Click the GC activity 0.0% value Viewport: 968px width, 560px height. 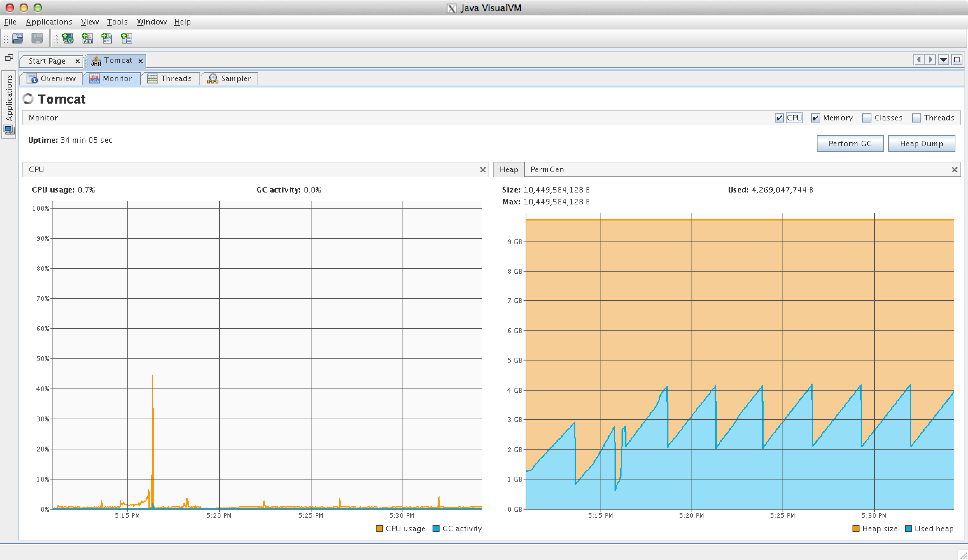point(312,190)
